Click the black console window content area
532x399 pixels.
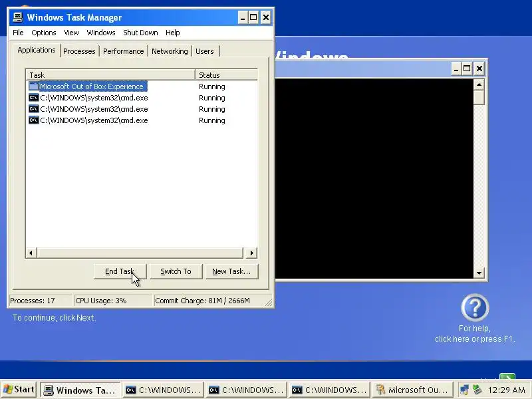pyautogui.click(x=374, y=179)
